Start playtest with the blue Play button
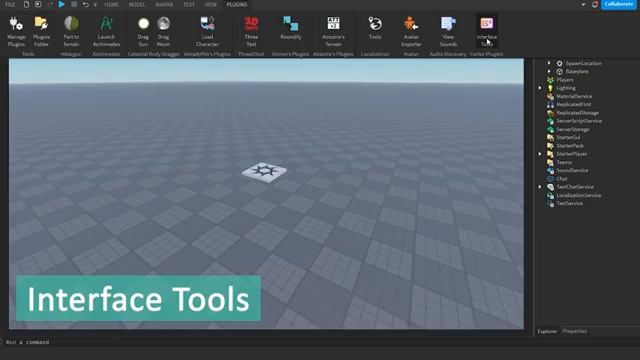This screenshot has width=640, height=360. 61,4
